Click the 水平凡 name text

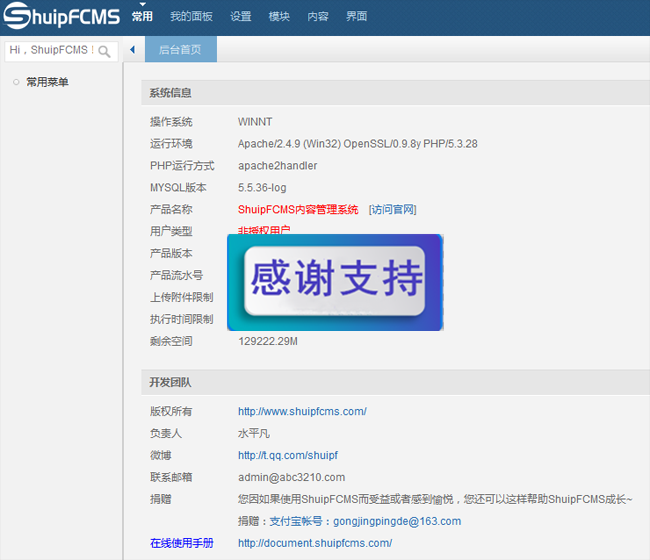pyautogui.click(x=254, y=433)
